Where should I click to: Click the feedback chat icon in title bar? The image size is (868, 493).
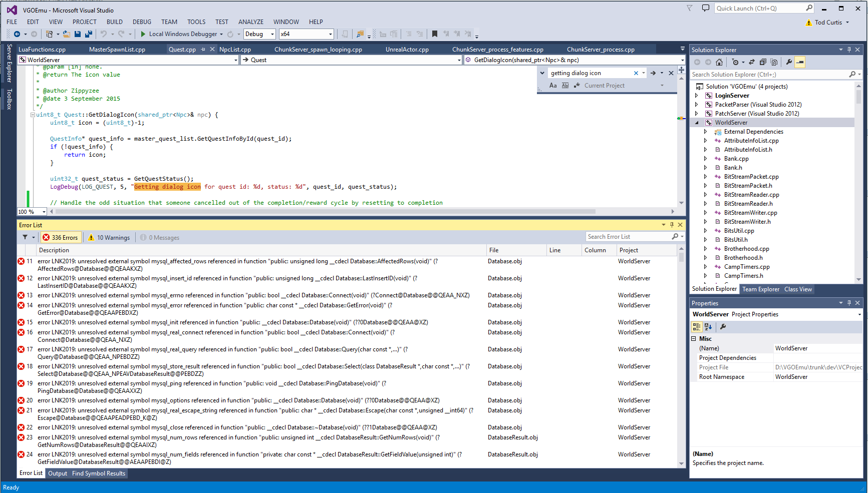[706, 9]
